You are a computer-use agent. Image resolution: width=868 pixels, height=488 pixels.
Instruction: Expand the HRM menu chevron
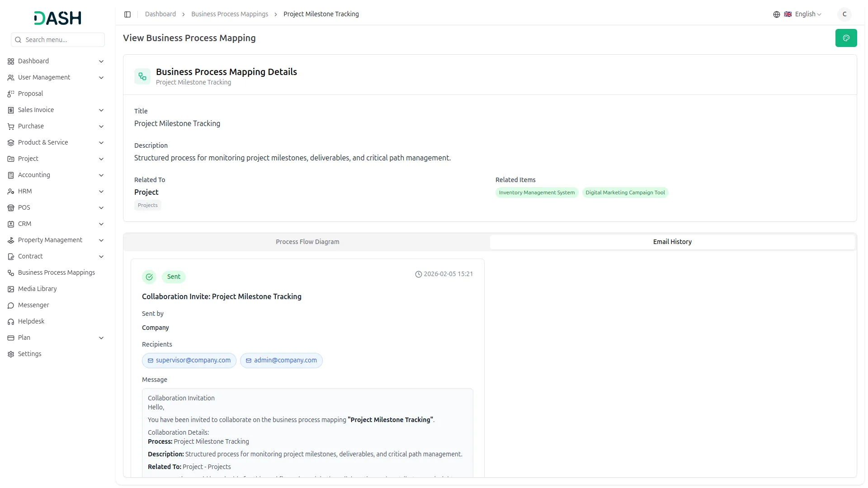(x=101, y=192)
